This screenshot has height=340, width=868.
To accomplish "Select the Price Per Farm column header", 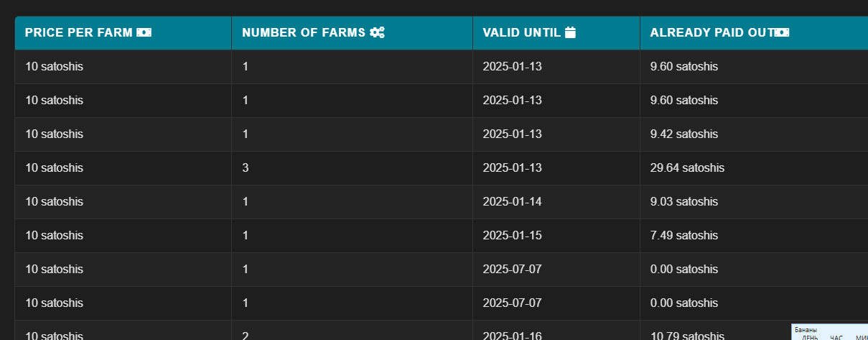I will coord(123,33).
